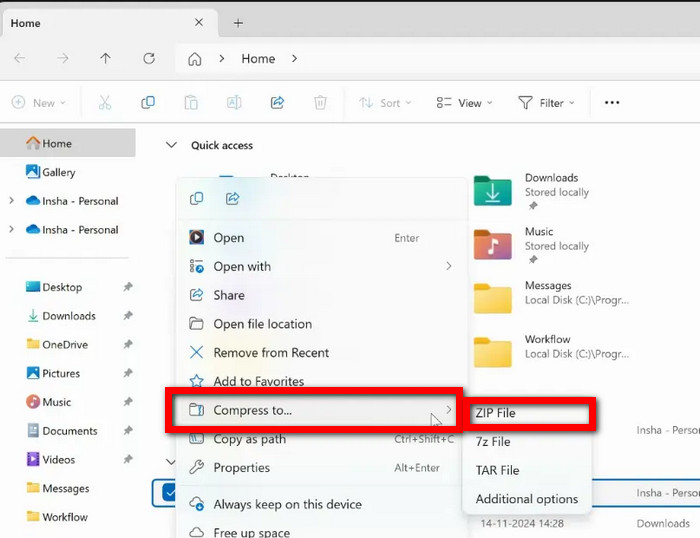Viewport: 700px width, 538px height.
Task: Choose Remove from Recent
Action: [321, 353]
